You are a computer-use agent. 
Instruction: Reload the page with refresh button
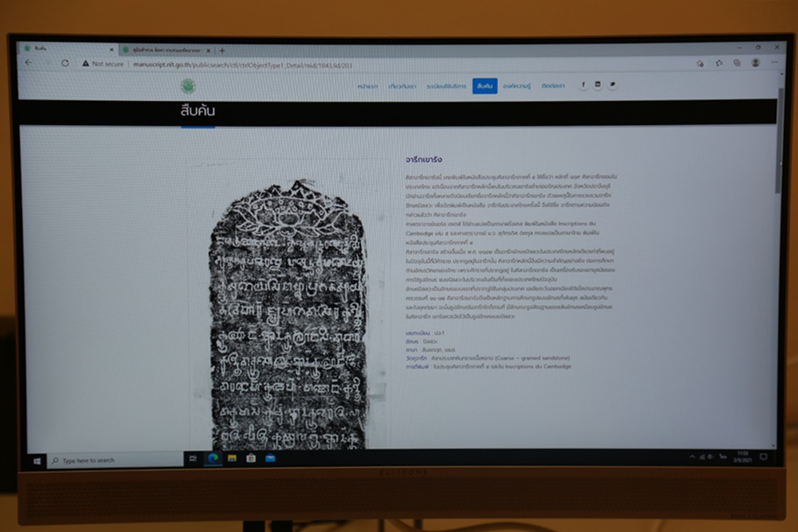[x=65, y=63]
